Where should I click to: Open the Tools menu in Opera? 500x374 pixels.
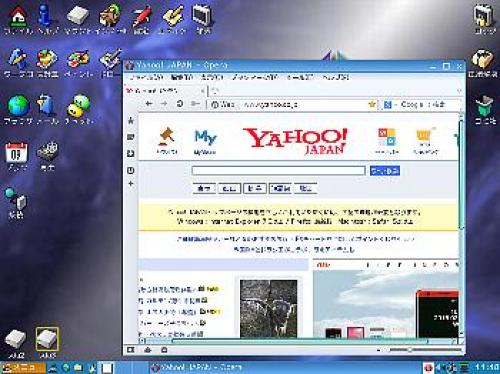(300, 77)
